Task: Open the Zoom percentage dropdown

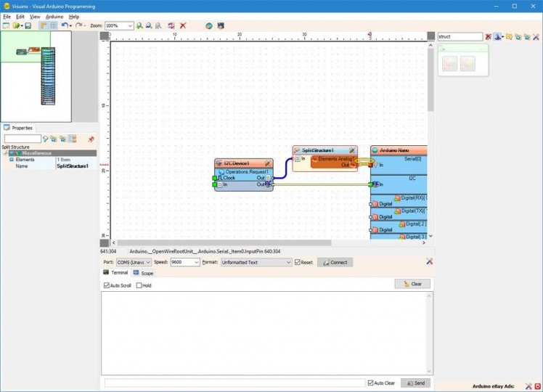Action: coord(130,25)
